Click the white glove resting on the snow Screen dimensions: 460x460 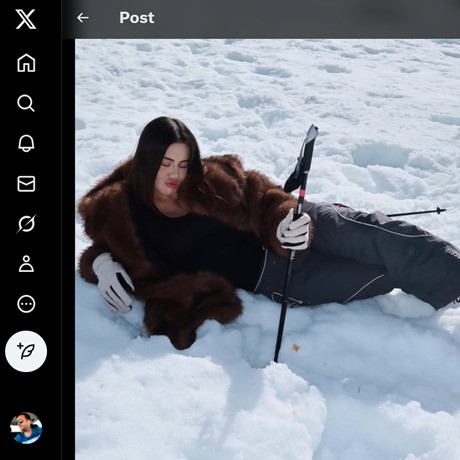click(x=113, y=283)
